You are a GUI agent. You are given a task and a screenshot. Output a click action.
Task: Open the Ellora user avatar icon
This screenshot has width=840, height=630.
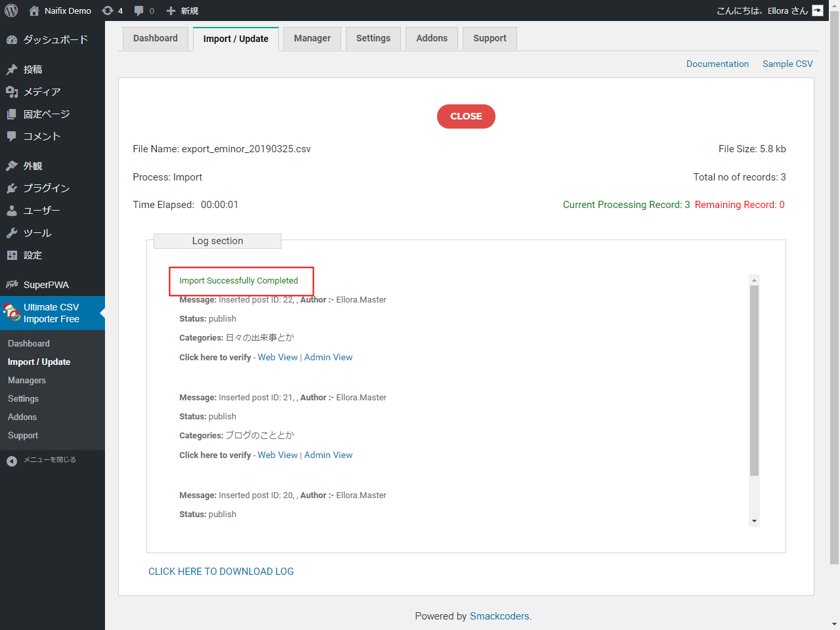[818, 10]
